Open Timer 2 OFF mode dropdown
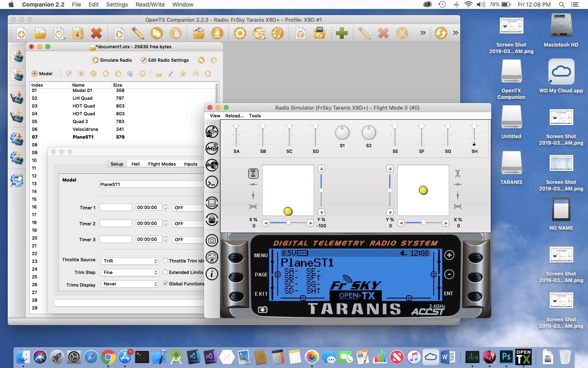 pyautogui.click(x=188, y=224)
